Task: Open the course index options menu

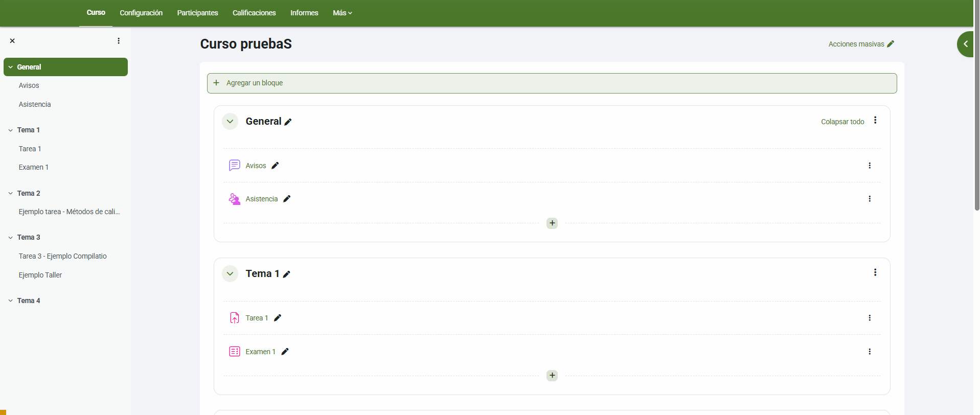Action: pos(119,41)
